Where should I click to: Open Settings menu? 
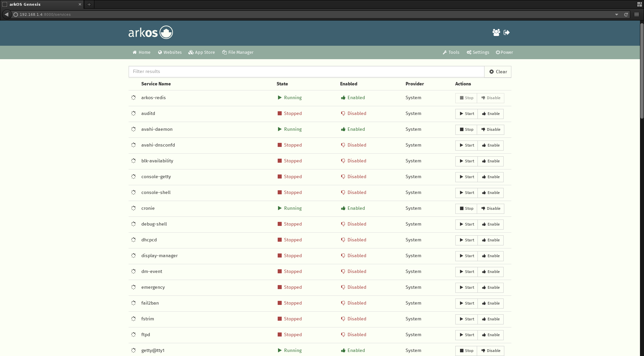coord(478,52)
